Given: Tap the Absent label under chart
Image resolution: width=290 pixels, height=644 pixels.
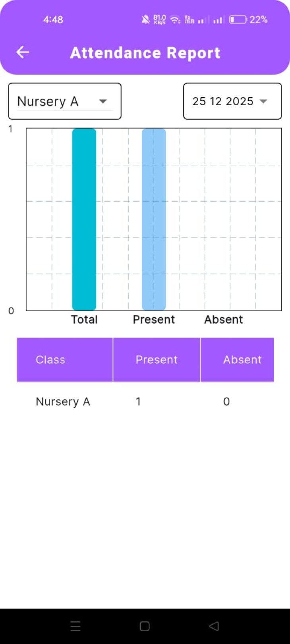Looking at the screenshot, I should click(223, 320).
